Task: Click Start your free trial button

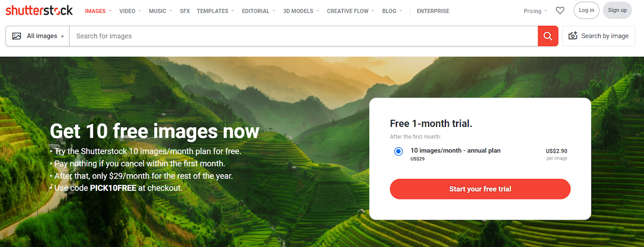Action: (x=480, y=189)
